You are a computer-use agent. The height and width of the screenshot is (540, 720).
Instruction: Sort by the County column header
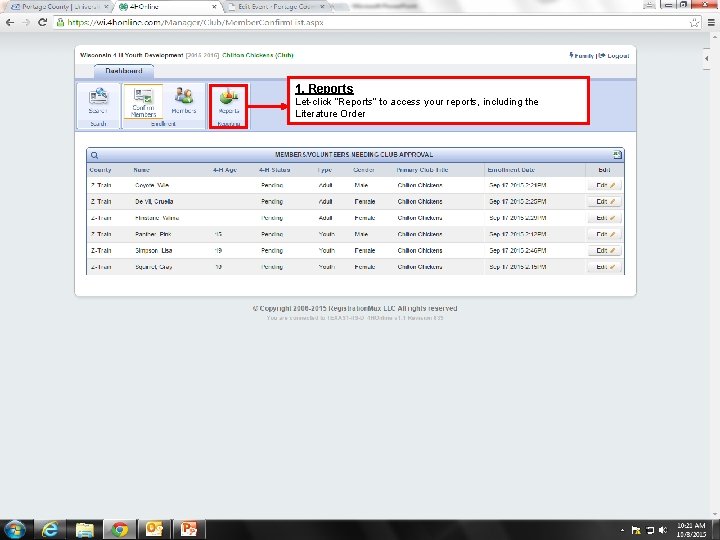click(100, 170)
